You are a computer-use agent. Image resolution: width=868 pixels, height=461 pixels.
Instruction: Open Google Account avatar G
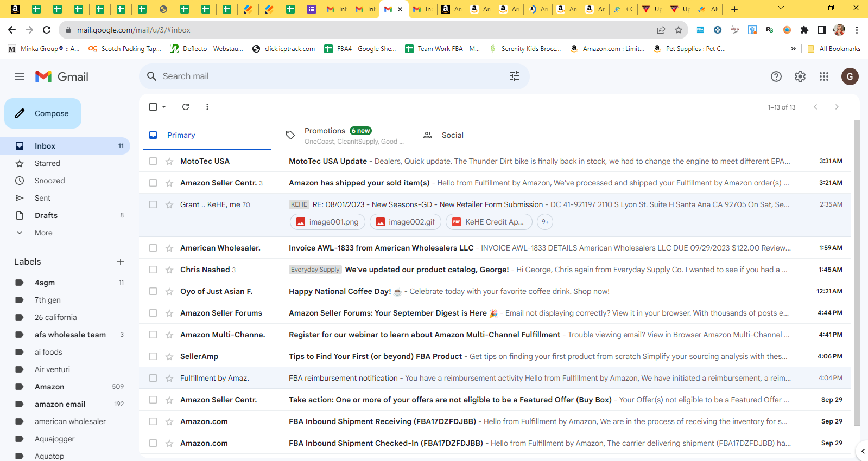[850, 76]
